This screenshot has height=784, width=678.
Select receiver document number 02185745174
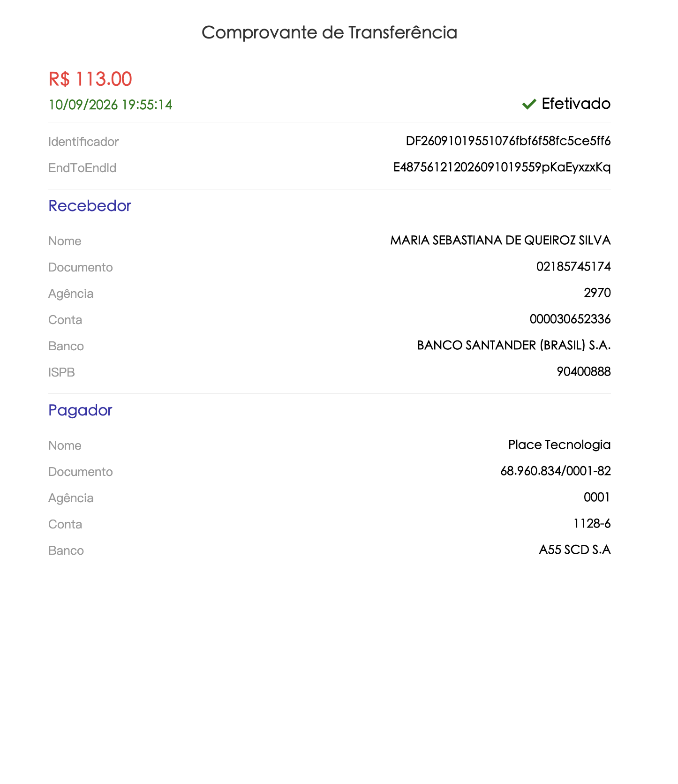click(x=573, y=267)
